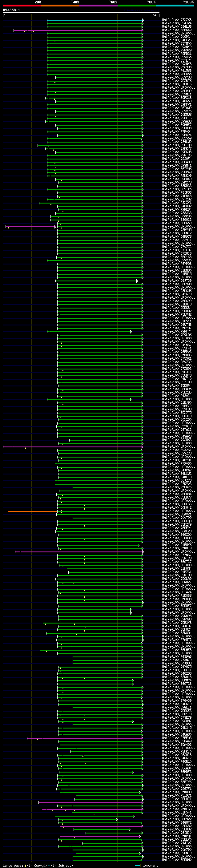
Task: Open the UniRef100_B4FLV6 hit label
Action: (x=177, y=40)
